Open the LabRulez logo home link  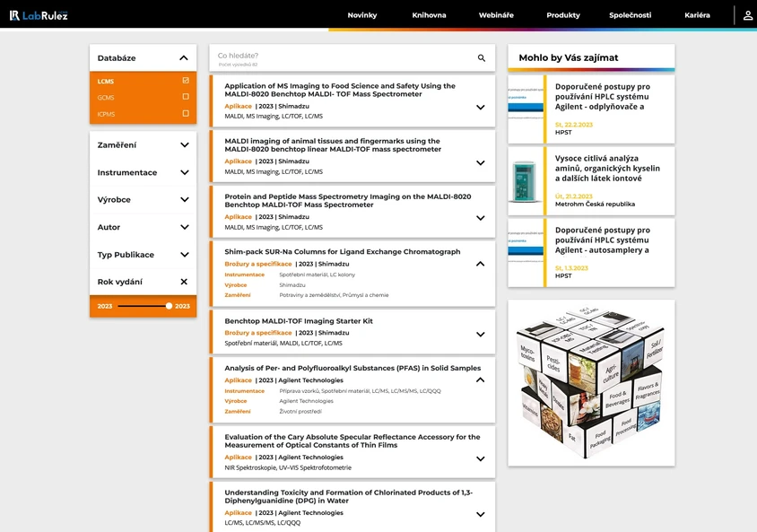point(39,15)
